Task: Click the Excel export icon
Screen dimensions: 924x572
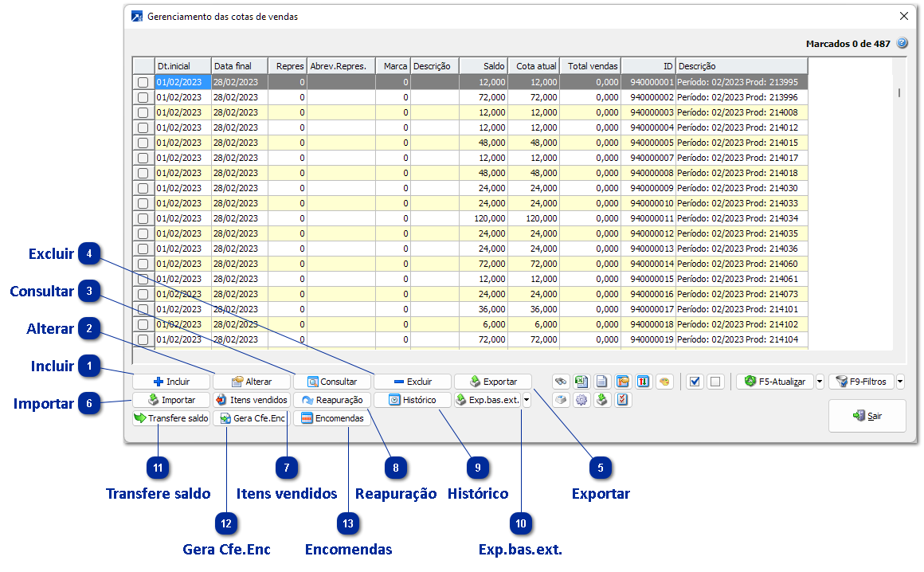Action: click(x=582, y=382)
